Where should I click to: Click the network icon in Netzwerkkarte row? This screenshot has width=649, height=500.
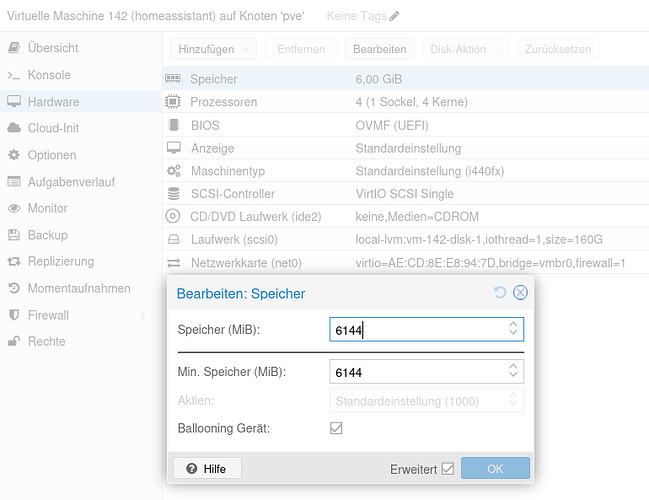point(173,263)
